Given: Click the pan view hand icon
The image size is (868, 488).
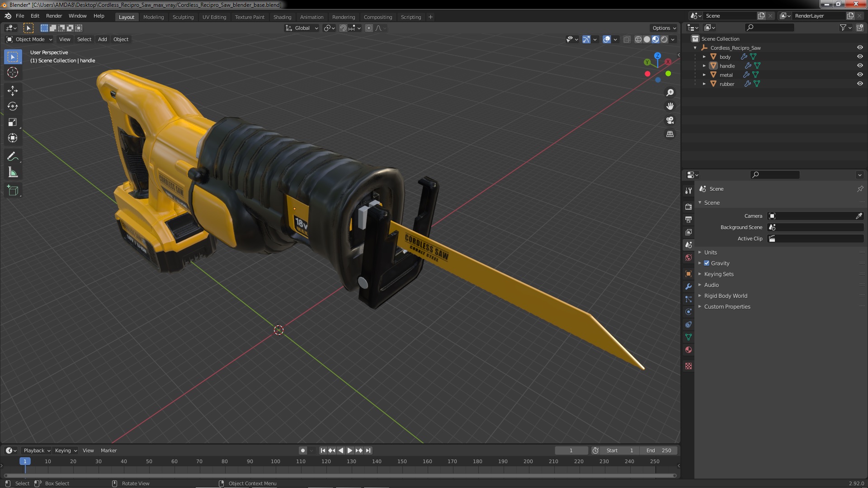Looking at the screenshot, I should coord(670,106).
